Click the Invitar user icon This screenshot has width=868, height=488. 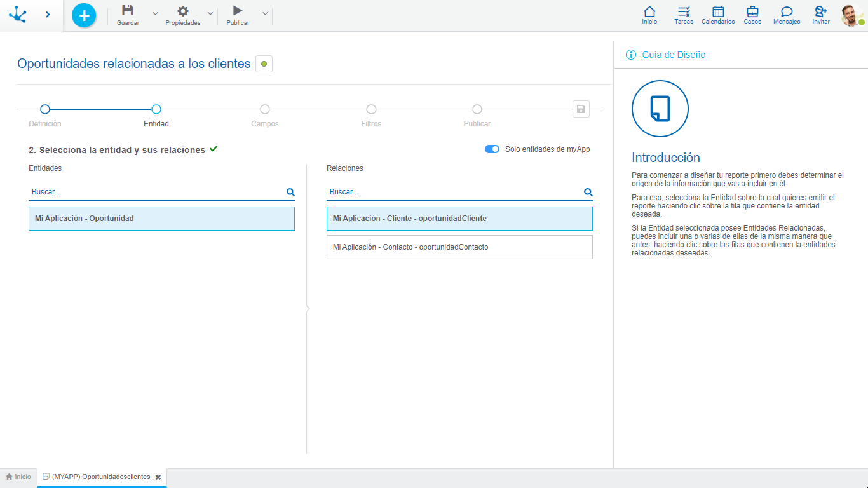(821, 11)
